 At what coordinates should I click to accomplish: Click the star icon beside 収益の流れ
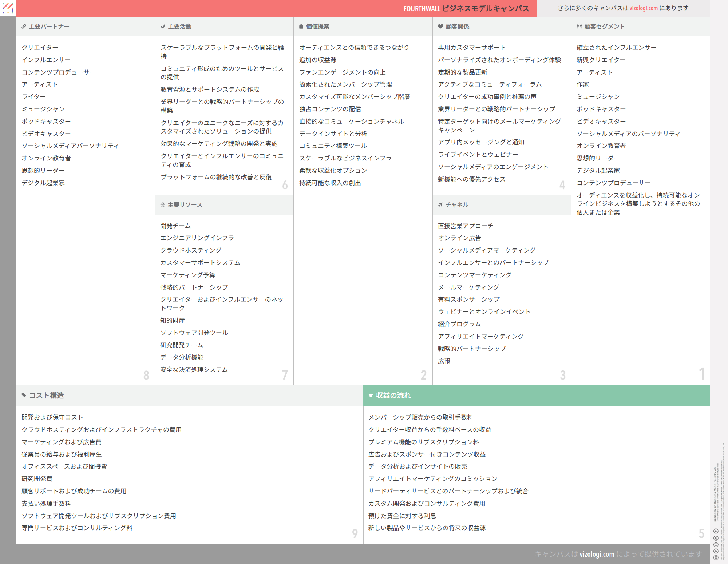[371, 395]
